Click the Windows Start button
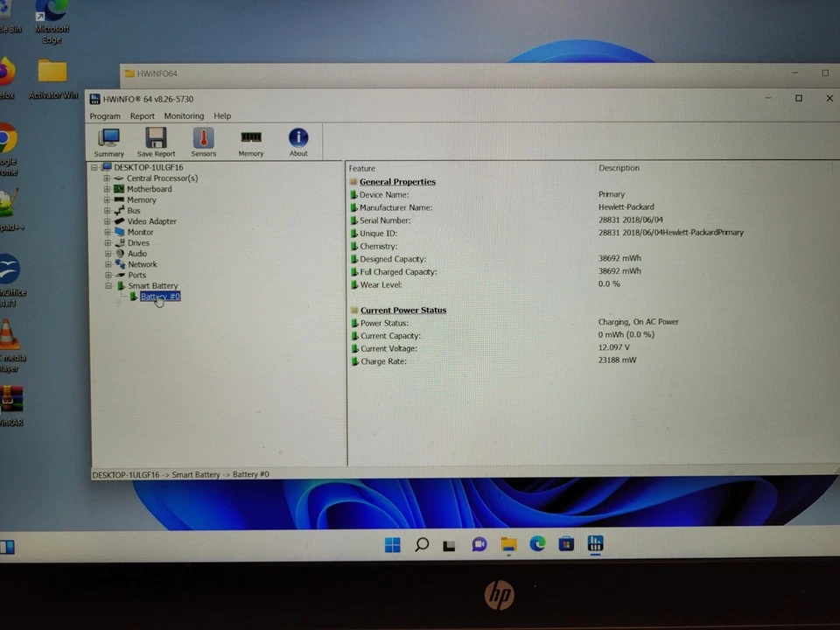The width and height of the screenshot is (840, 630). pos(393,545)
